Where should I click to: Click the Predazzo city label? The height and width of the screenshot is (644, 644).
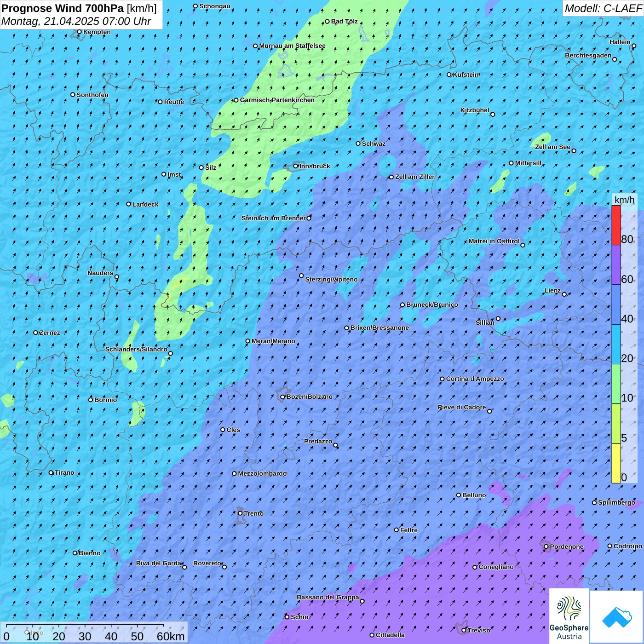[x=318, y=441]
